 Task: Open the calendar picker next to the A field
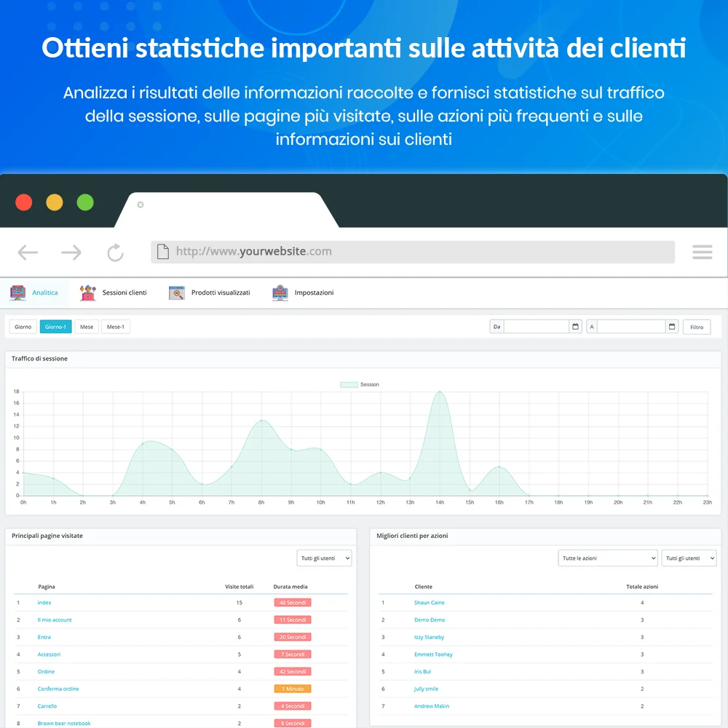point(670,326)
